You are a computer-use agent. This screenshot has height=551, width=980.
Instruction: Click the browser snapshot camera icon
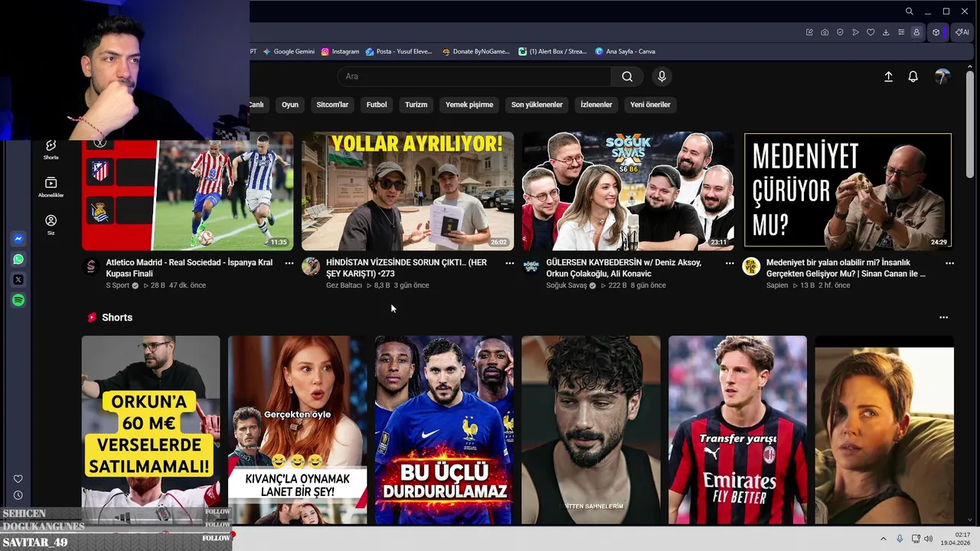tap(825, 32)
